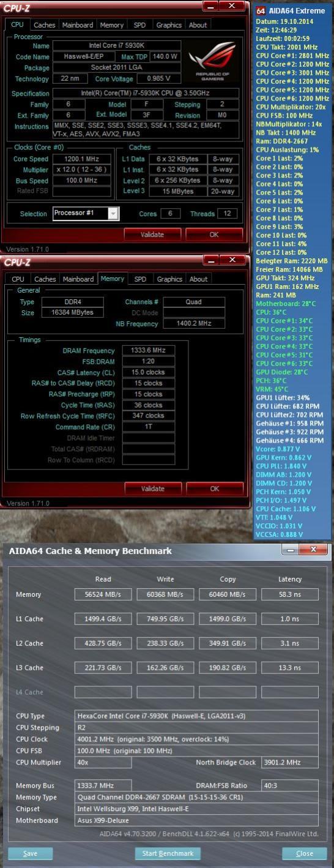334x868 pixels.
Task: Expand the Processor #1 selection dropdown
Action: (x=113, y=213)
